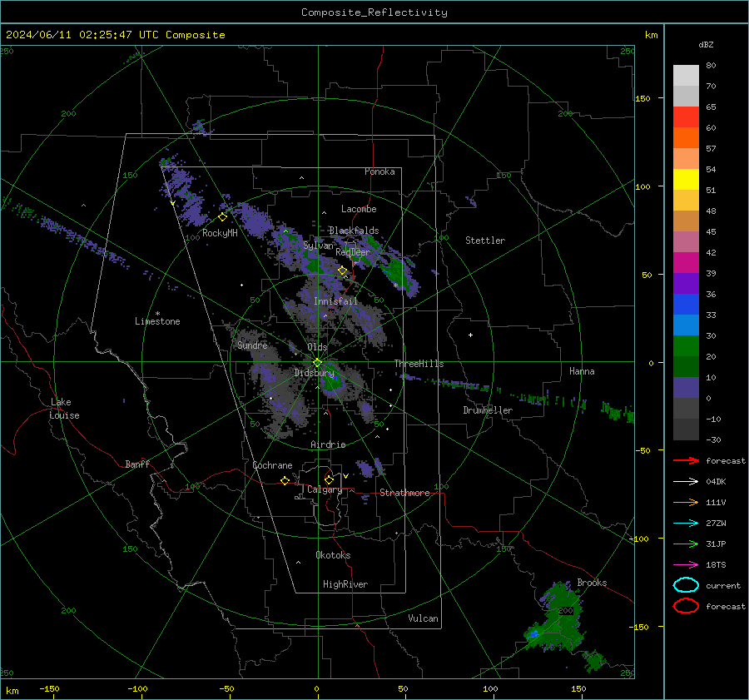The height and width of the screenshot is (700, 749).
Task: Click the green 31JP arrow icon
Action: [x=686, y=544]
